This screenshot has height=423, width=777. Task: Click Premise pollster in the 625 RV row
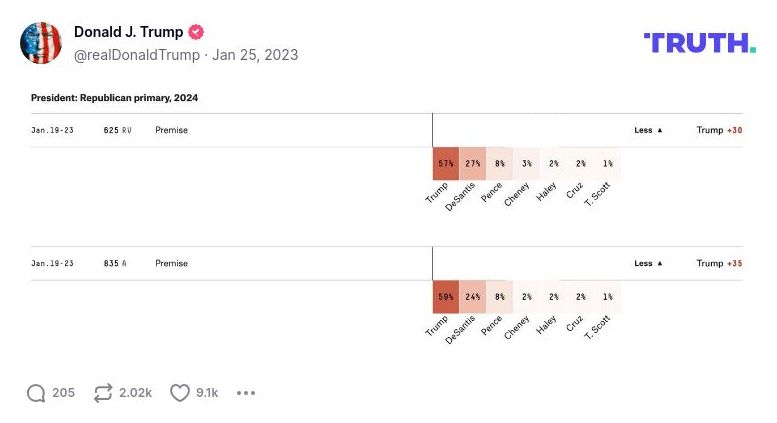tap(171, 130)
